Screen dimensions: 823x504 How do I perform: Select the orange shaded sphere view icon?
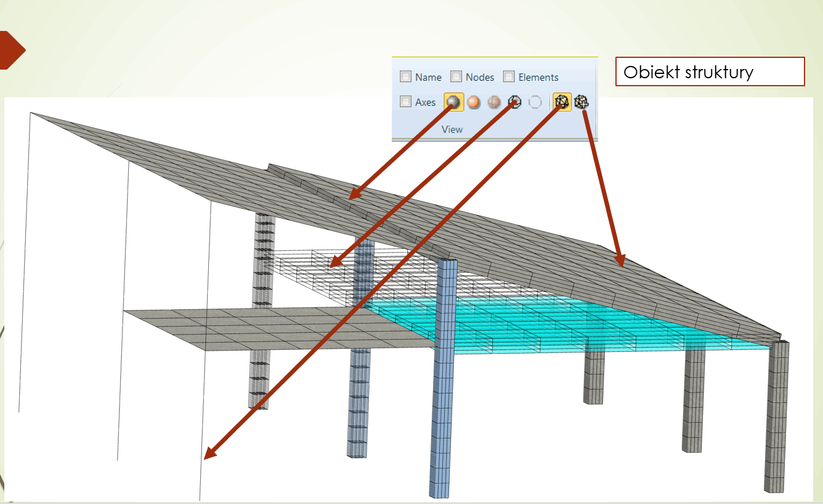coord(473,102)
